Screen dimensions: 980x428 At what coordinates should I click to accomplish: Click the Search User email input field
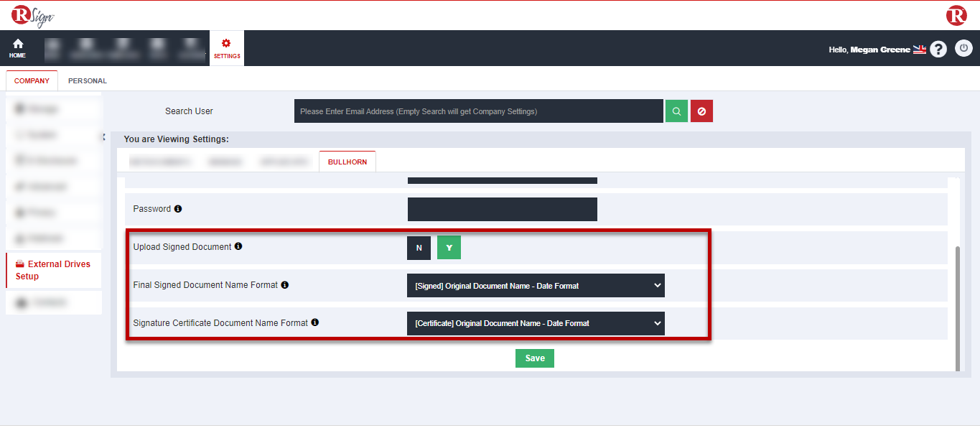tap(479, 111)
